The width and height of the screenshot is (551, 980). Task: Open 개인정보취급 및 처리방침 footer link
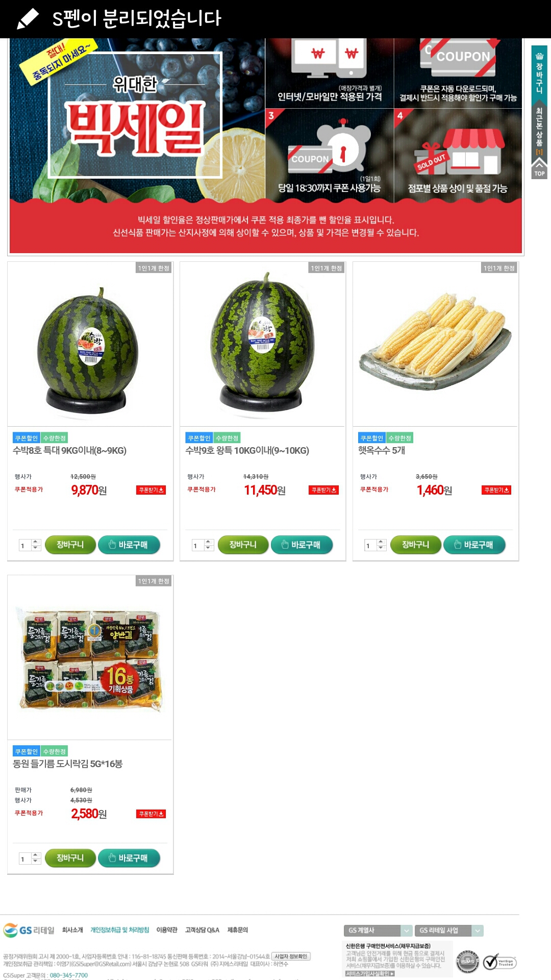click(x=120, y=930)
